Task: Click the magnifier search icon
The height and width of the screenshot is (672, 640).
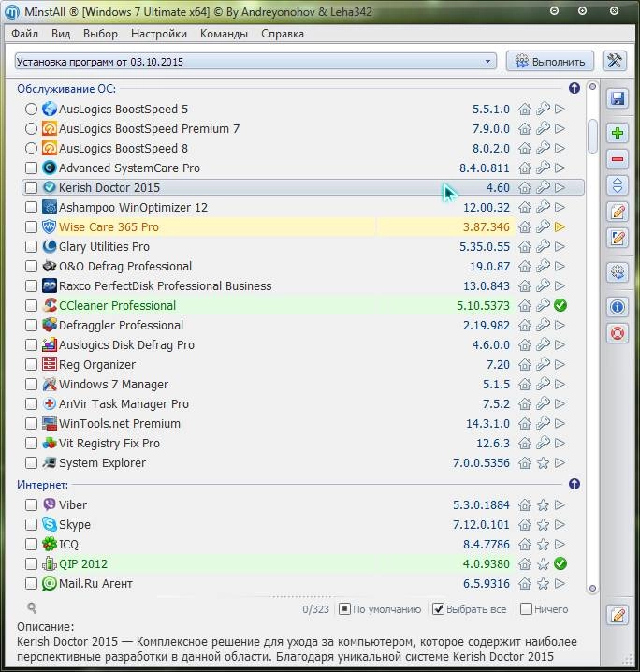Action: [32, 607]
